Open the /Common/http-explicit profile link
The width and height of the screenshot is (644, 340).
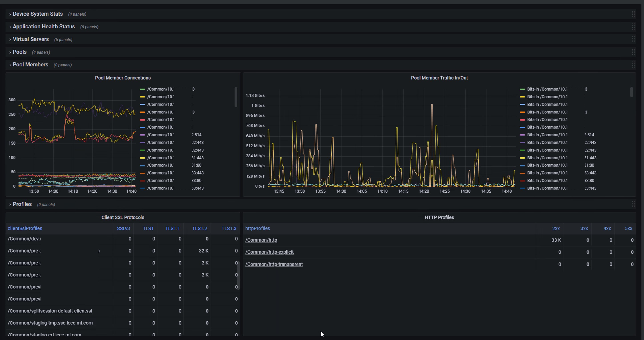(x=269, y=252)
